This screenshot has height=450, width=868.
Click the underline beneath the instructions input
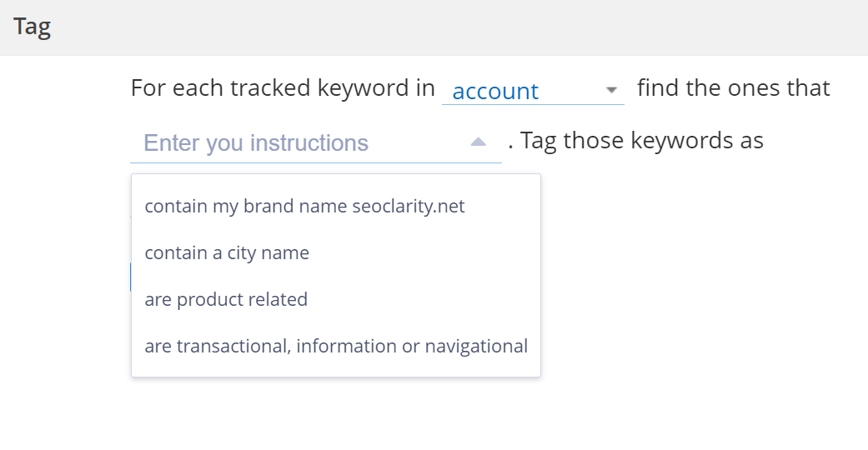[x=316, y=162]
